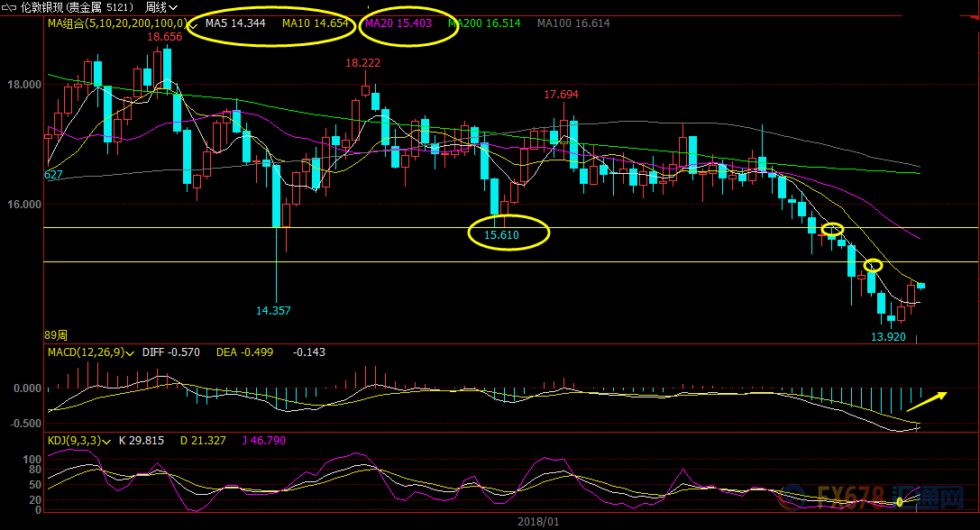Open the 周线 period dropdown
Image resolution: width=980 pixels, height=530 pixels.
point(161,7)
